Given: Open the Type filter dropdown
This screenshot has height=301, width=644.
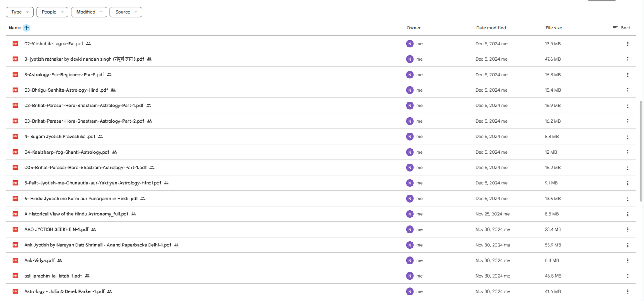Looking at the screenshot, I should pyautogui.click(x=20, y=12).
